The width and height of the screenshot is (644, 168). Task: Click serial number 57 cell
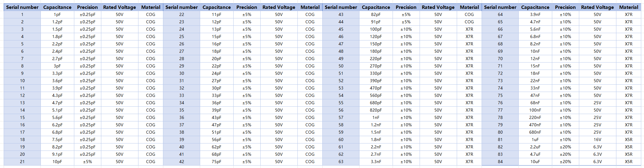coord(341,117)
